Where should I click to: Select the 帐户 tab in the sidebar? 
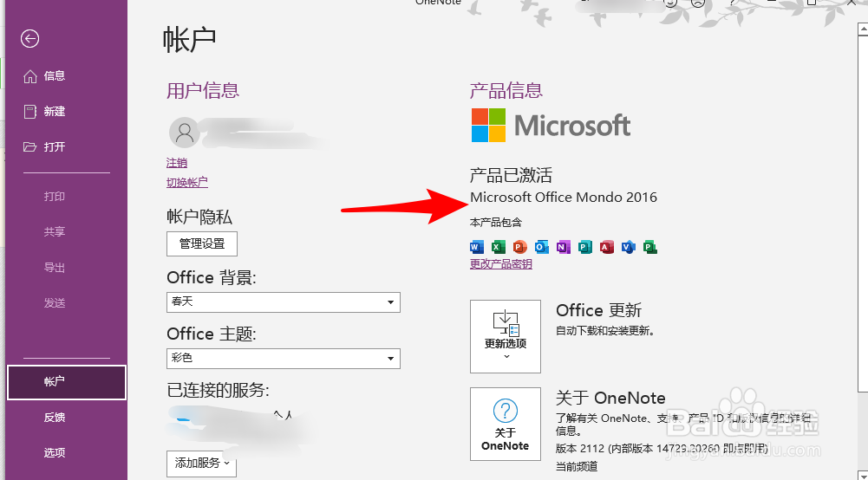click(x=67, y=382)
